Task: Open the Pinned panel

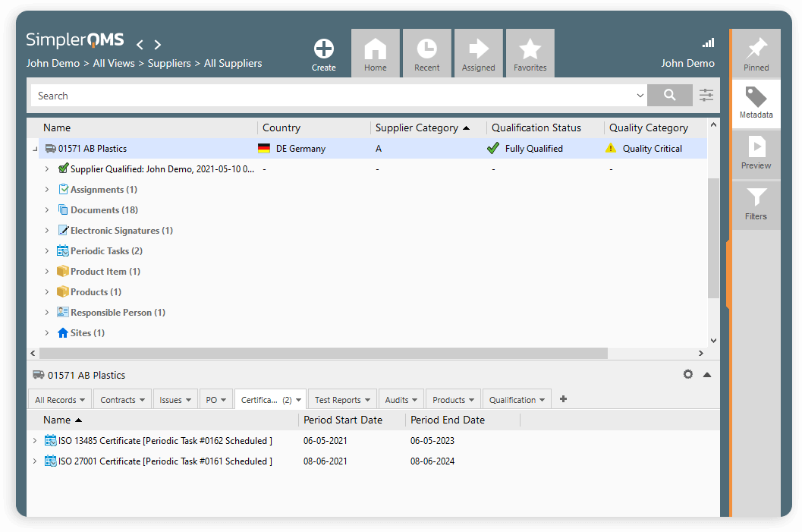Action: [756, 53]
